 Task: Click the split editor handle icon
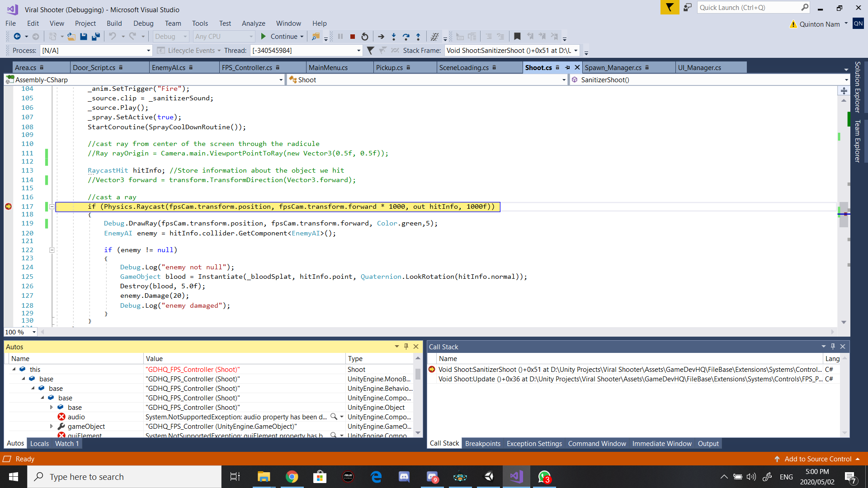coord(844,91)
